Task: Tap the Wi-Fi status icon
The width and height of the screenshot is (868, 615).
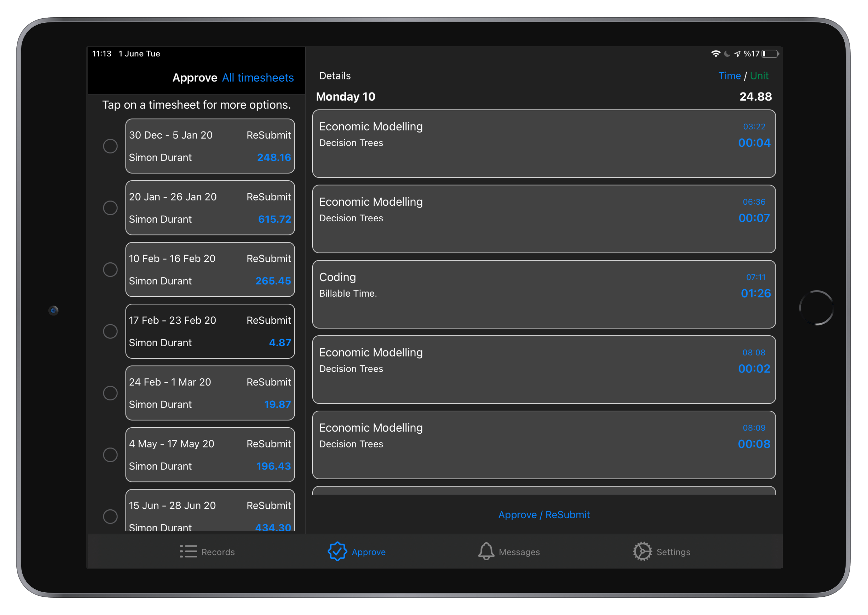Action: click(x=716, y=54)
